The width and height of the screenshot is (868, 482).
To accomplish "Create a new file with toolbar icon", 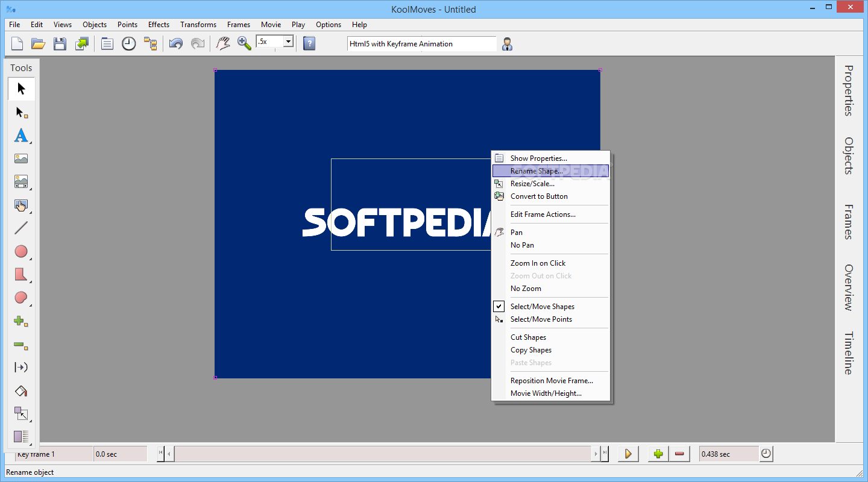I will pos(17,43).
